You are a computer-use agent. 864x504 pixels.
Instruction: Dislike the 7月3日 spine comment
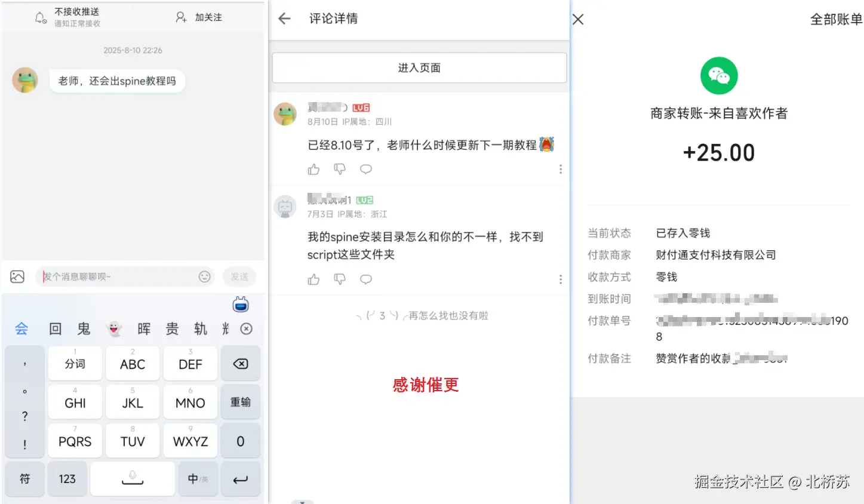coord(340,279)
